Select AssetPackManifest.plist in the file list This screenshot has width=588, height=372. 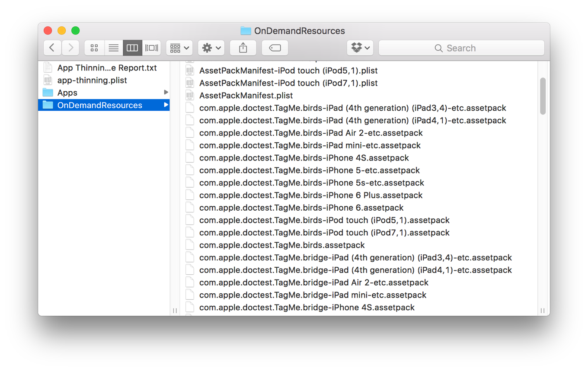pos(246,95)
